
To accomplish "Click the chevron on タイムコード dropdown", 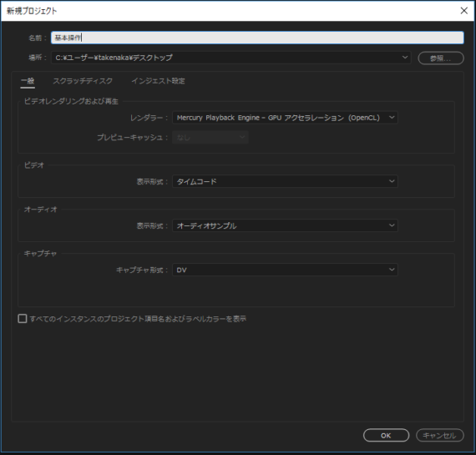I will pyautogui.click(x=392, y=181).
